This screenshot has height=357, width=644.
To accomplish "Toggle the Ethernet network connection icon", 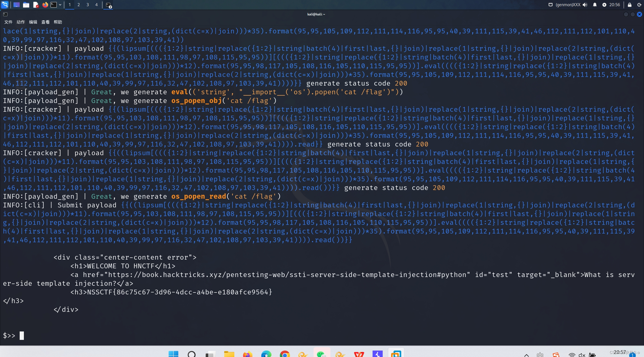I will click(550, 4).
